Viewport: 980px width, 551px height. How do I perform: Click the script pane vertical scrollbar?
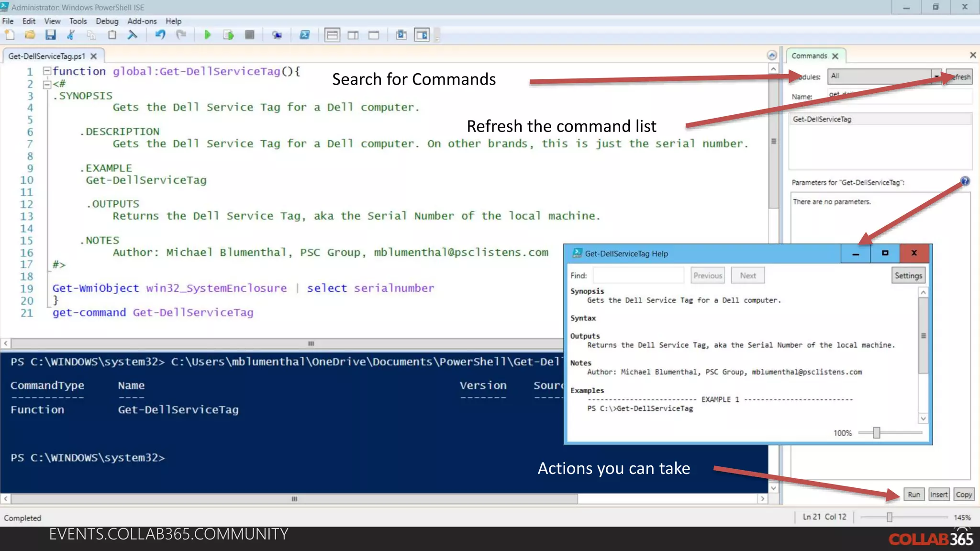coord(773,142)
